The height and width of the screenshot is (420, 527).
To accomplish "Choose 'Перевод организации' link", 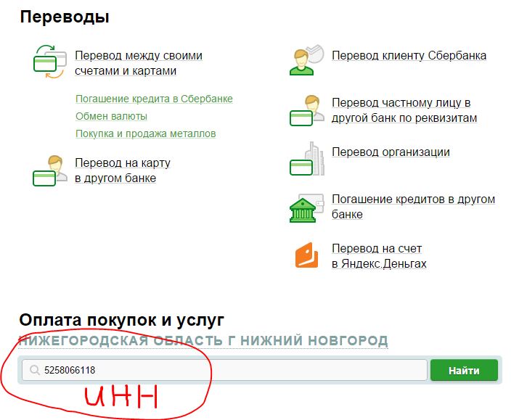I will [391, 152].
